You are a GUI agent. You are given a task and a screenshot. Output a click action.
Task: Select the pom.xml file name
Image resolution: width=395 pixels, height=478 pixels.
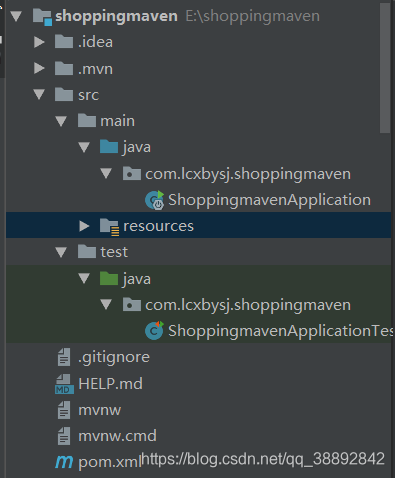(110, 462)
